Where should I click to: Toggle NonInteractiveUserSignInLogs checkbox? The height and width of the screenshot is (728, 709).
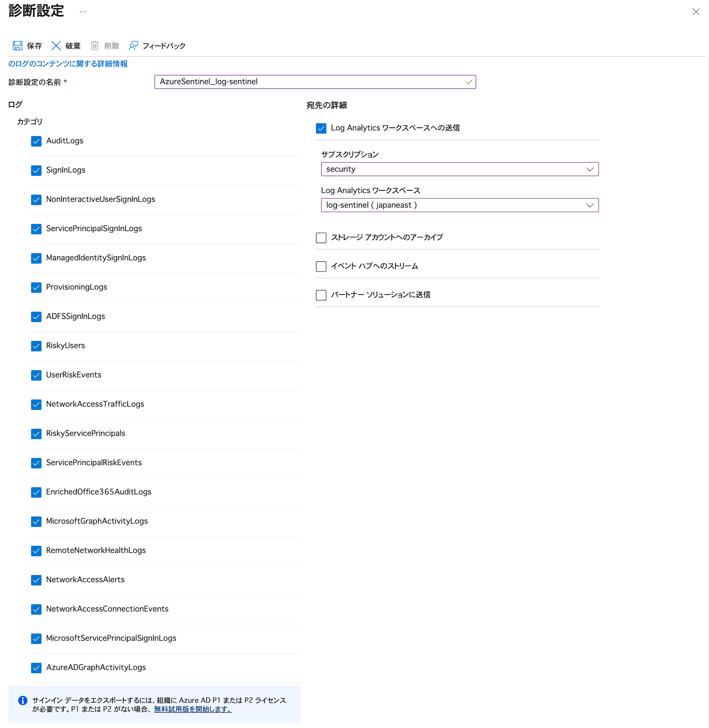point(36,200)
